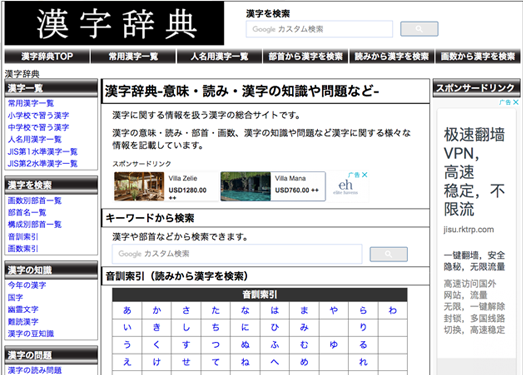Click the eh elite havens logo
The height and width of the screenshot is (375, 523).
pyautogui.click(x=346, y=187)
